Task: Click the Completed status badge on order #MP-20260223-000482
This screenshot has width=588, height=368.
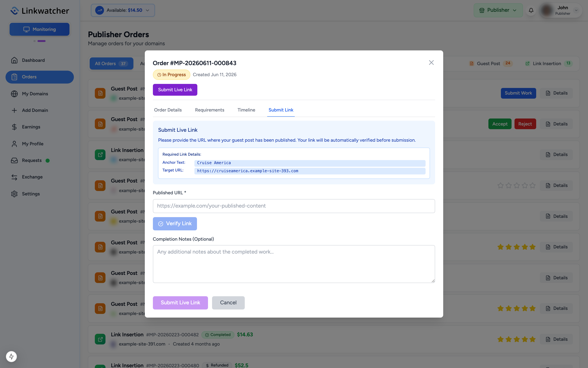Action: click(x=218, y=335)
